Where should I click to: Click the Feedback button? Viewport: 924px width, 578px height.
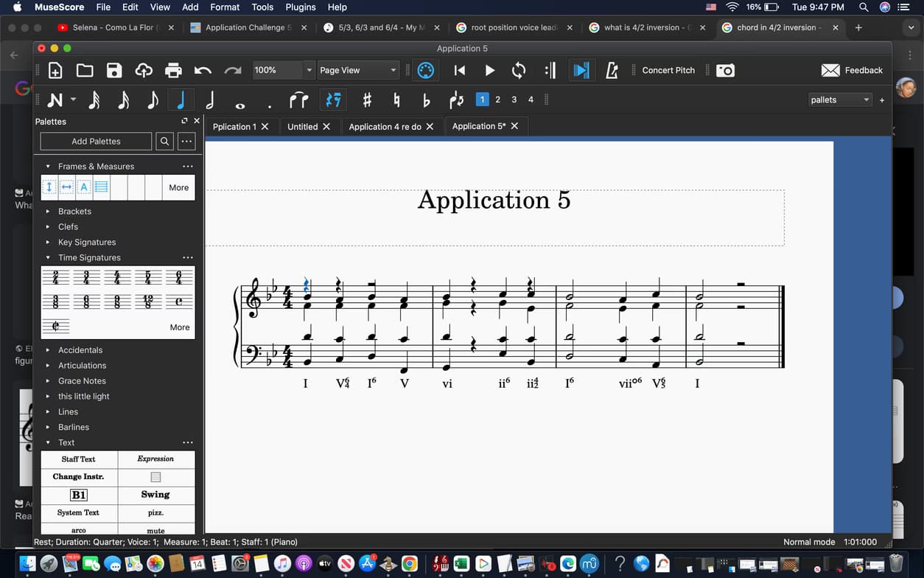[x=853, y=70]
